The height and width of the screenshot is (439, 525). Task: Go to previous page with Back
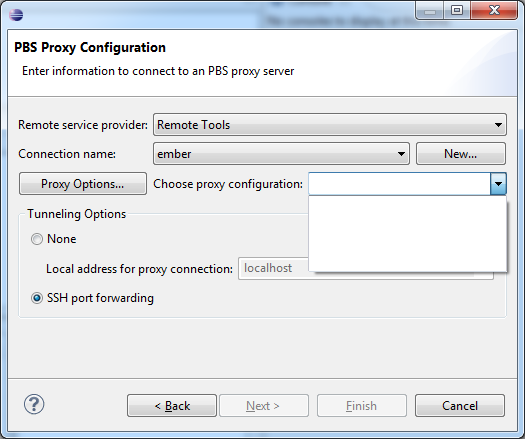coord(172,406)
